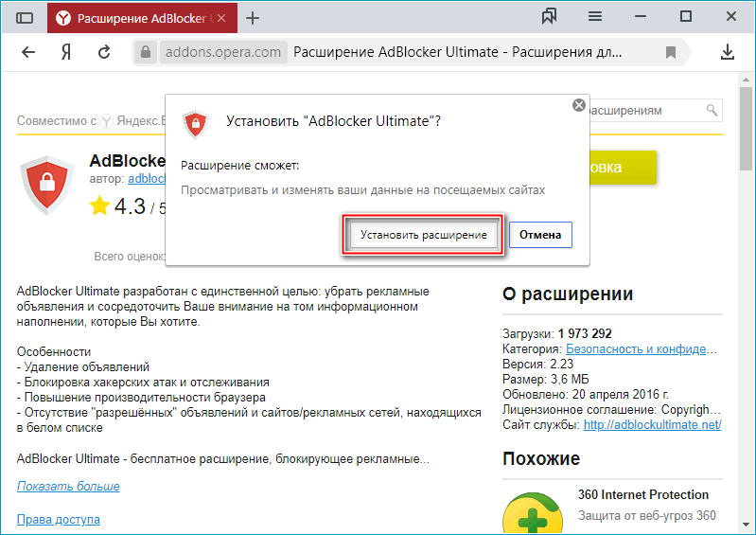Open downloads with the arrow icon

click(x=729, y=52)
